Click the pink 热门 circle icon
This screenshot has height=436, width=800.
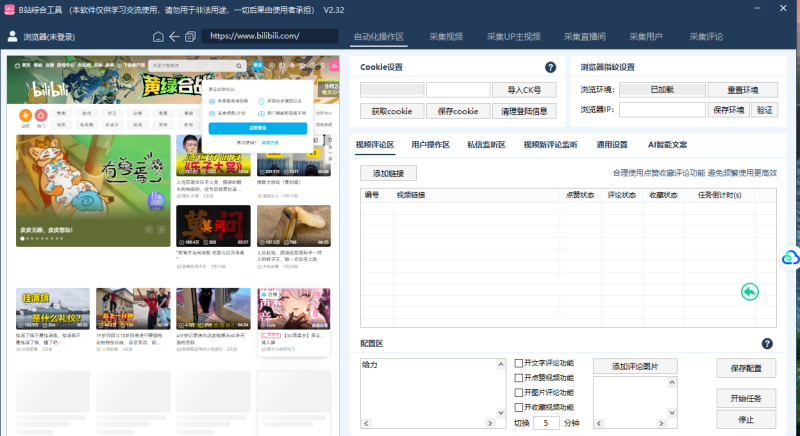41,115
